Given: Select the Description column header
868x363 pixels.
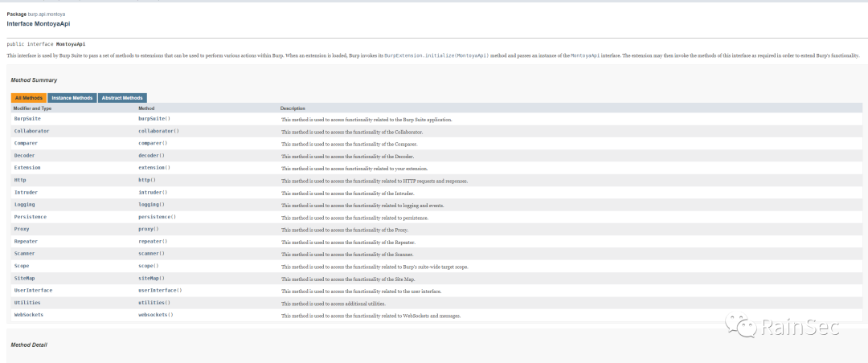Looking at the screenshot, I should coord(293,108).
